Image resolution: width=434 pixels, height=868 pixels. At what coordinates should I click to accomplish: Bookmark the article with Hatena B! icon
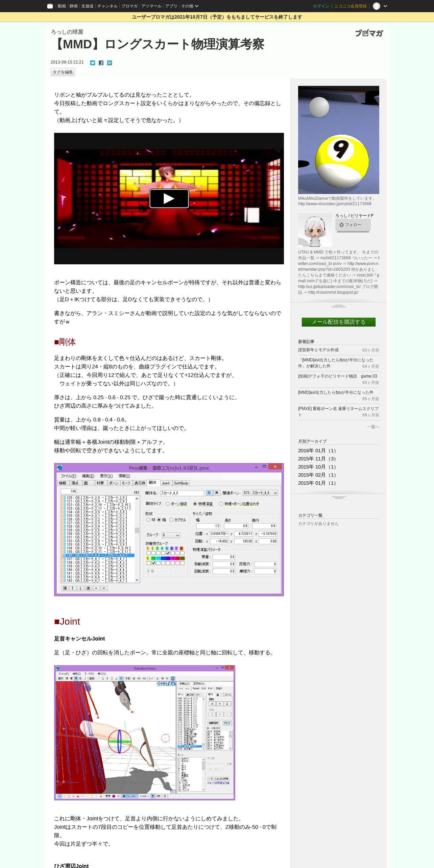click(110, 63)
